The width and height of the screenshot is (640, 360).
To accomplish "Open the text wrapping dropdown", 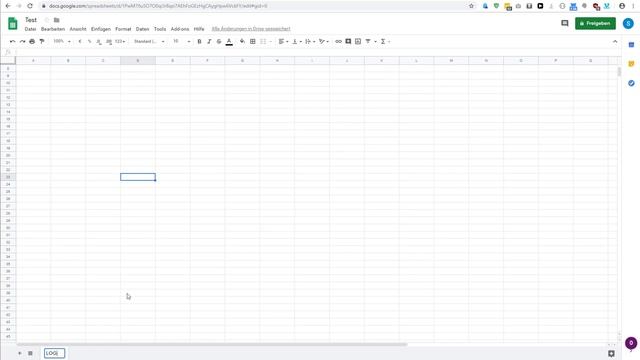I will [x=310, y=41].
